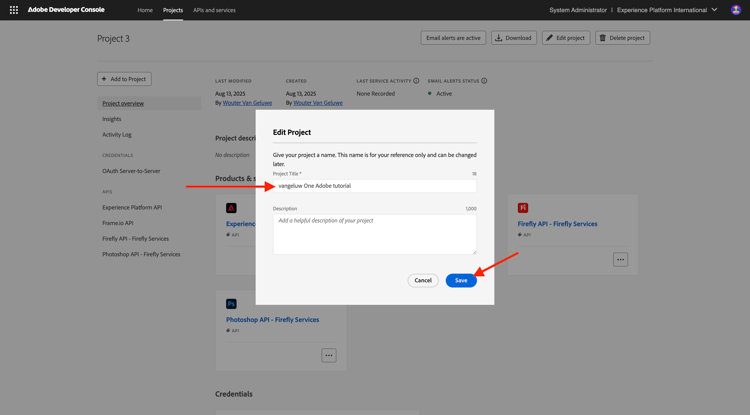Download the project configuration
The image size is (750, 415).
point(514,38)
